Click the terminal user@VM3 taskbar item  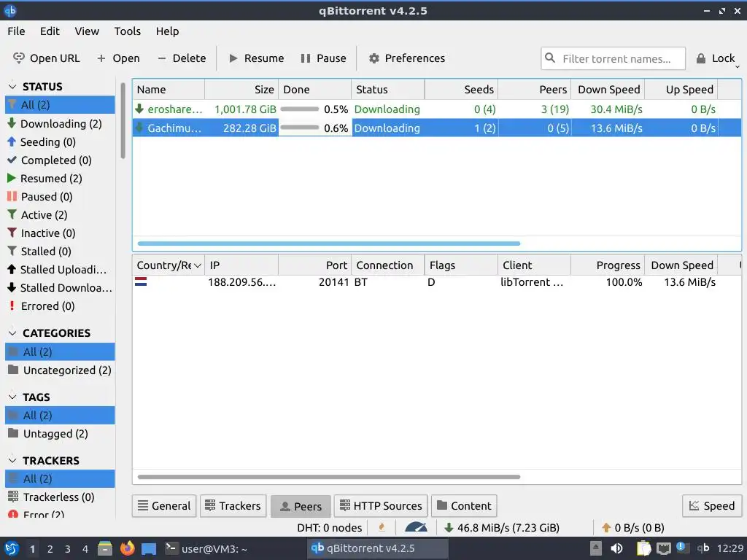pos(206,548)
